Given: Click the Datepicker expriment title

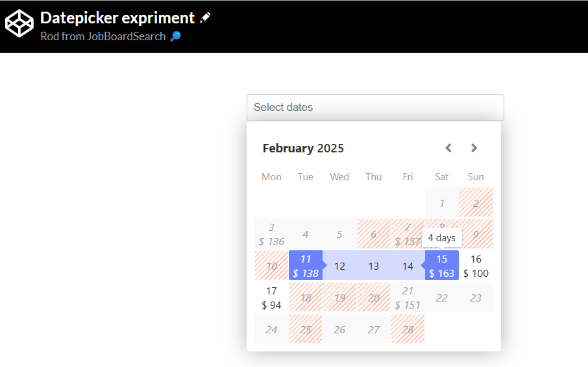Looking at the screenshot, I should coord(117,18).
